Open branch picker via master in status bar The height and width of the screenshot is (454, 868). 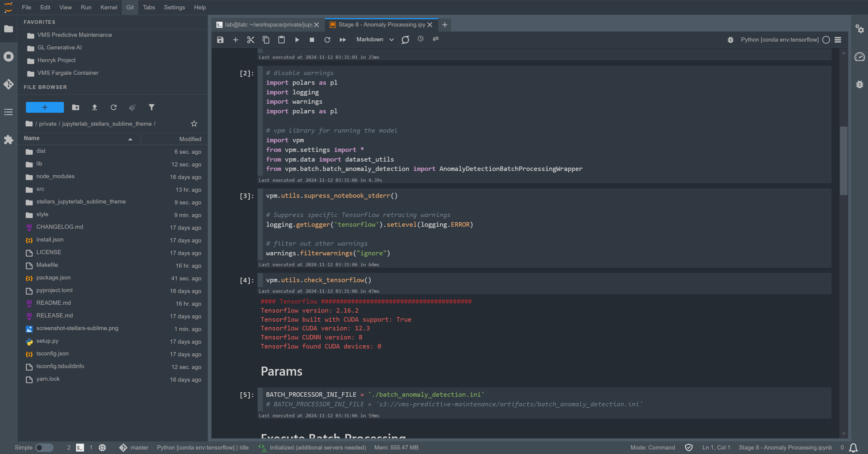pos(139,448)
